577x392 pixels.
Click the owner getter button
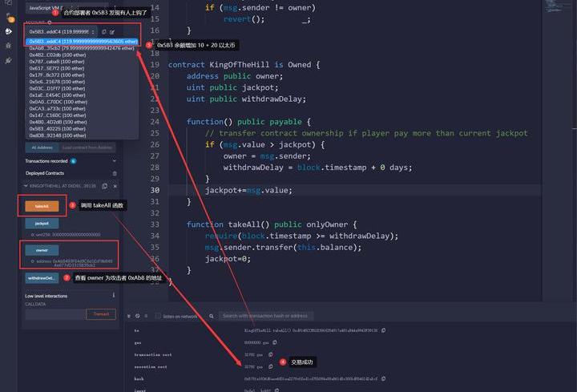42,250
